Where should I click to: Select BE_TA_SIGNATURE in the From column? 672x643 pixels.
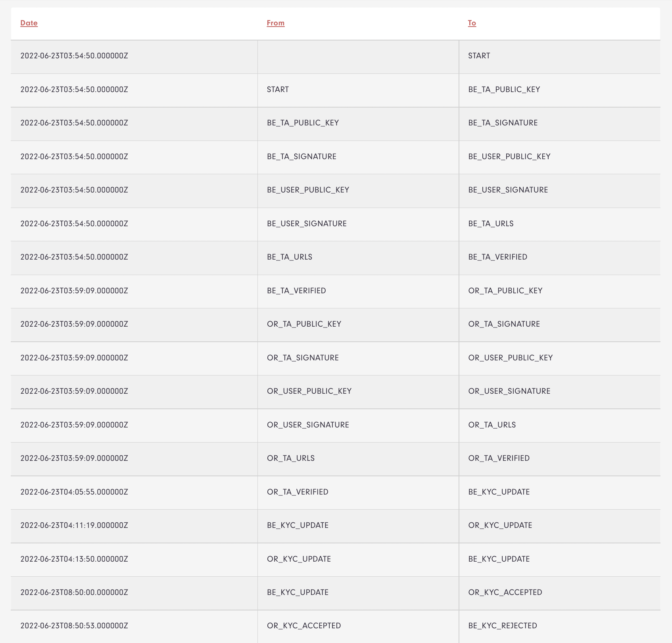click(302, 156)
